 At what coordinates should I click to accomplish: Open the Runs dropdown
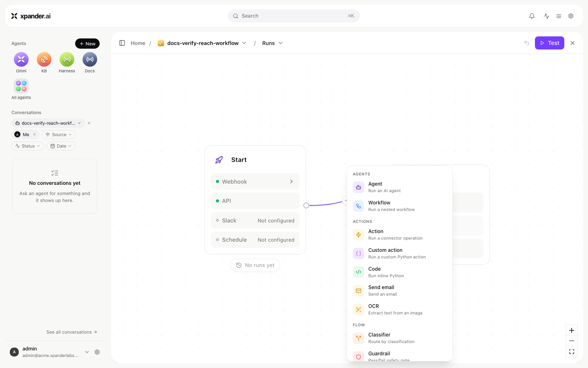pos(272,43)
